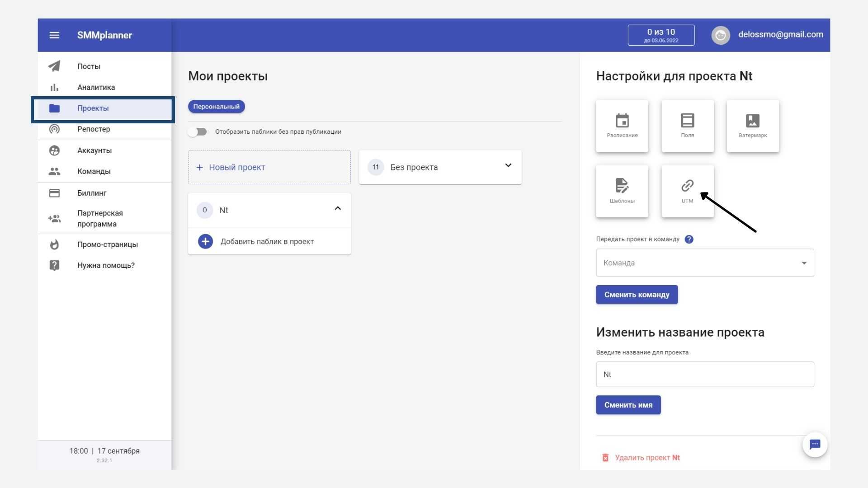Go to Аналитика in sidebar
Screen dimensions: 868x488
(96, 87)
